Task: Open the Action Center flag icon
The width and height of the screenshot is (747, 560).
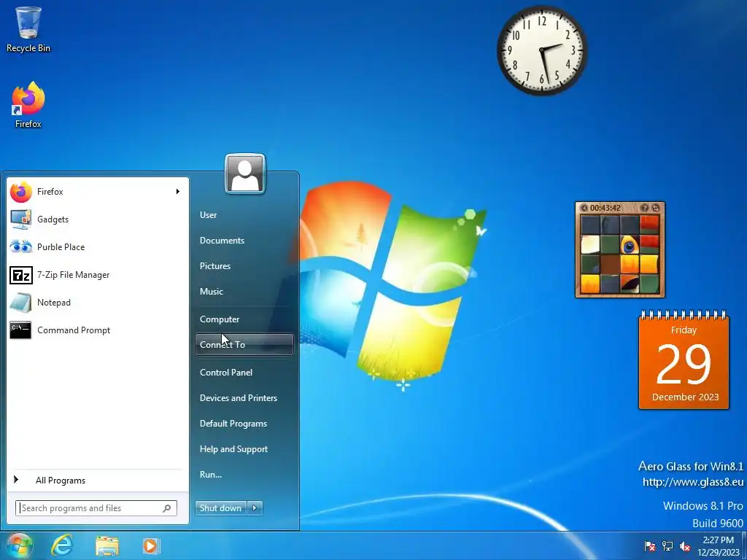Action: coord(649,546)
